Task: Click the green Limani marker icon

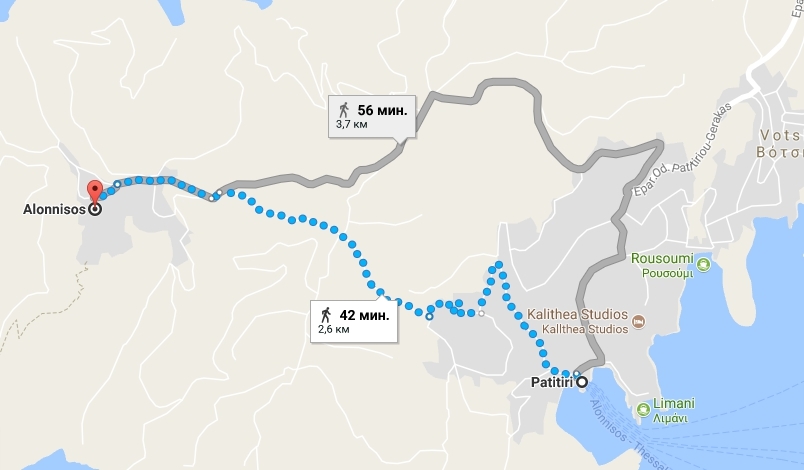Action: tap(643, 410)
